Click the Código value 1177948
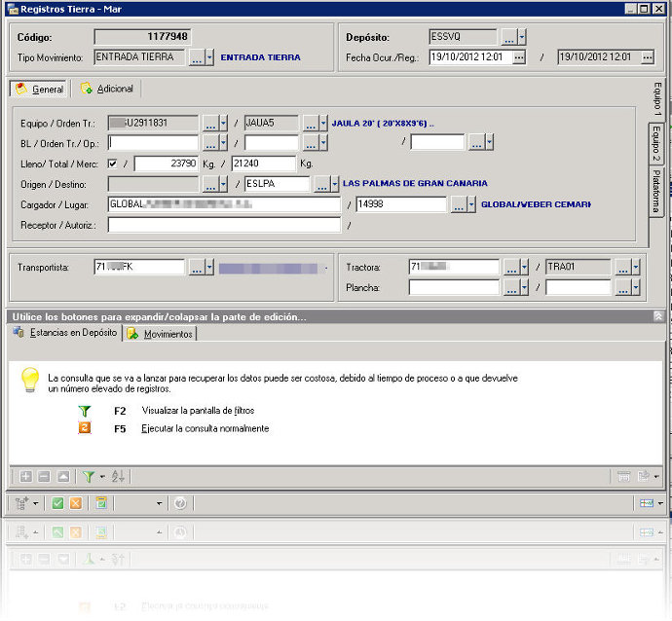Image resolution: width=672 pixels, height=621 pixels. point(143,37)
